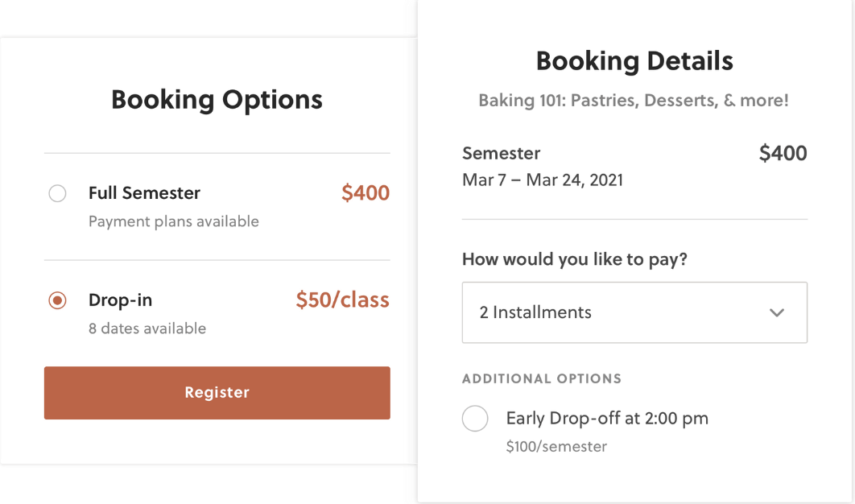Screen dimensions: 855x504
Task: Select the Full Semester radio button
Action: click(x=57, y=194)
